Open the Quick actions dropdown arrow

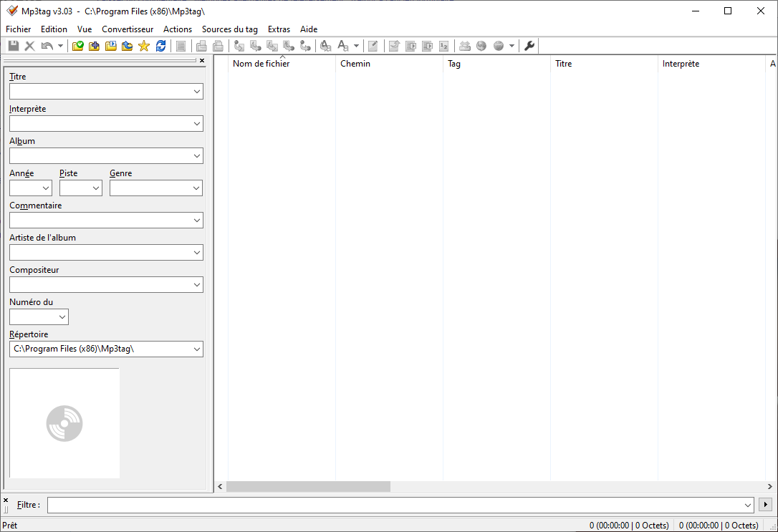(x=356, y=46)
